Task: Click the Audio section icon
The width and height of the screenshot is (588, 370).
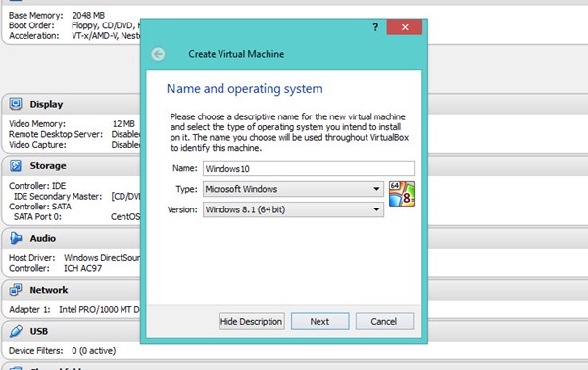Action: [16, 238]
